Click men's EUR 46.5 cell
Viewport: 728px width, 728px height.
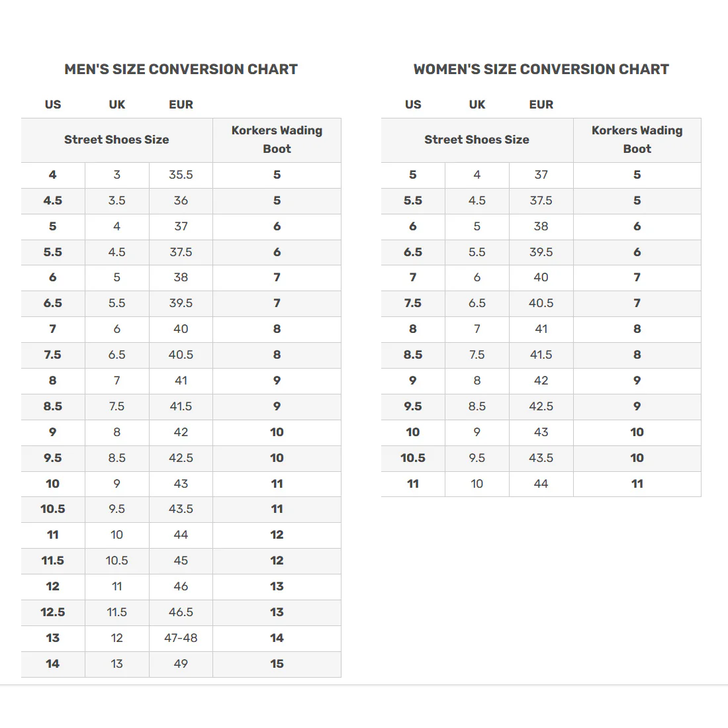[x=181, y=612]
